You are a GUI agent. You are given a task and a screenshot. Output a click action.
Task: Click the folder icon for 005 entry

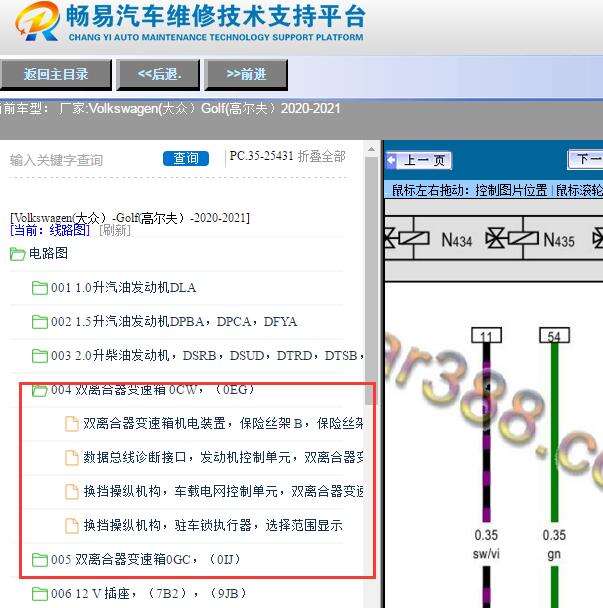click(x=40, y=560)
